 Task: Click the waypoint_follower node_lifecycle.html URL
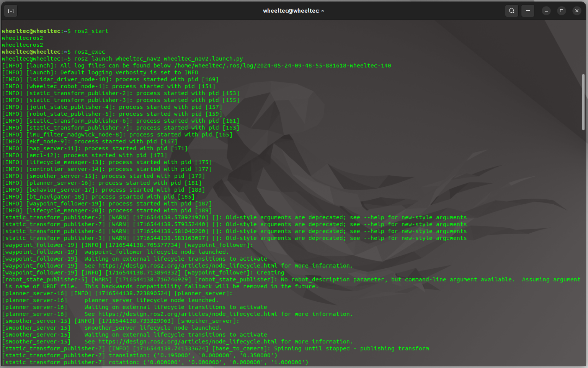point(188,266)
